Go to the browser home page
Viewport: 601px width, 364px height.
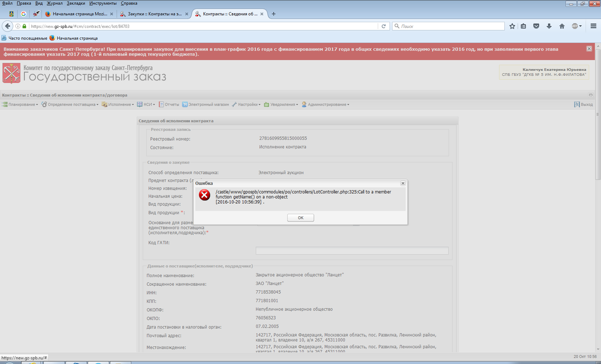[x=562, y=26]
